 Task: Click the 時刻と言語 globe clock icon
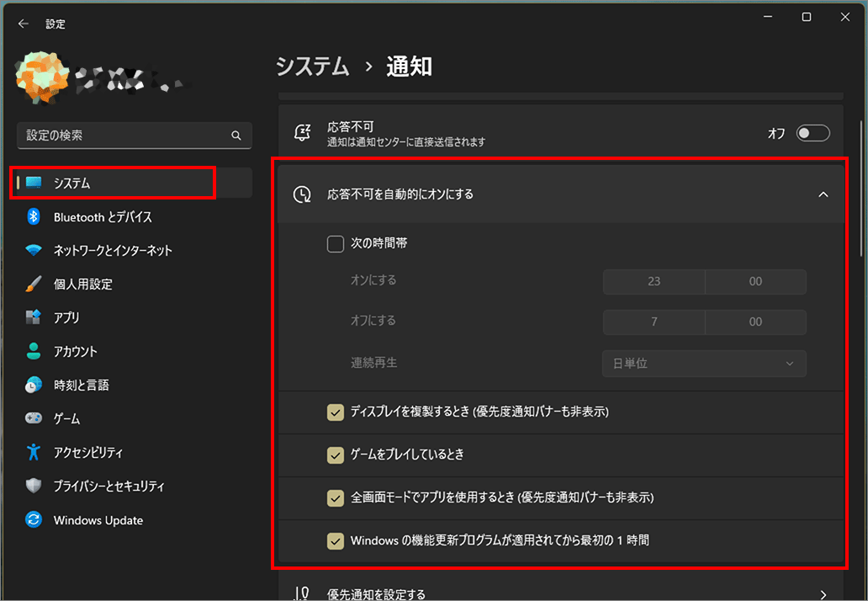33,385
